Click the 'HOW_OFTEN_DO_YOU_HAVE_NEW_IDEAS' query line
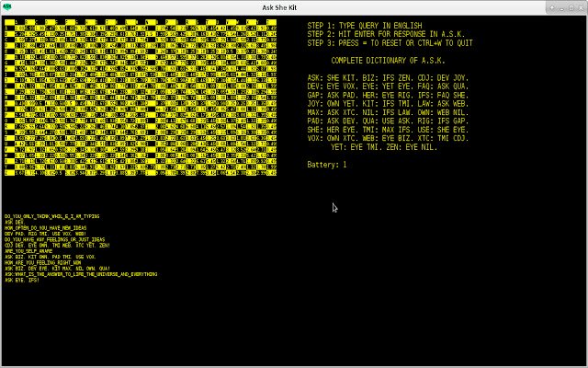The height and width of the screenshot is (368, 588). 45,227
